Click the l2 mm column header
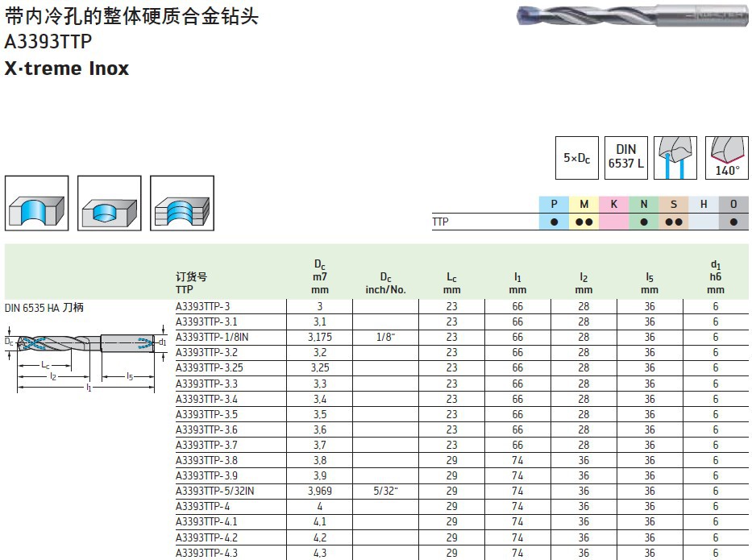 click(x=584, y=284)
